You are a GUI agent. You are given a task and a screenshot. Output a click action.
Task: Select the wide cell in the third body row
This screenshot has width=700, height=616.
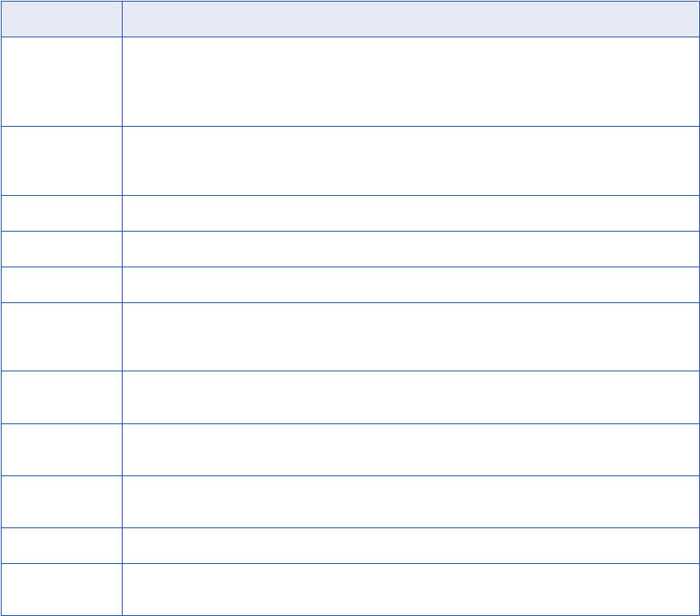[410, 213]
